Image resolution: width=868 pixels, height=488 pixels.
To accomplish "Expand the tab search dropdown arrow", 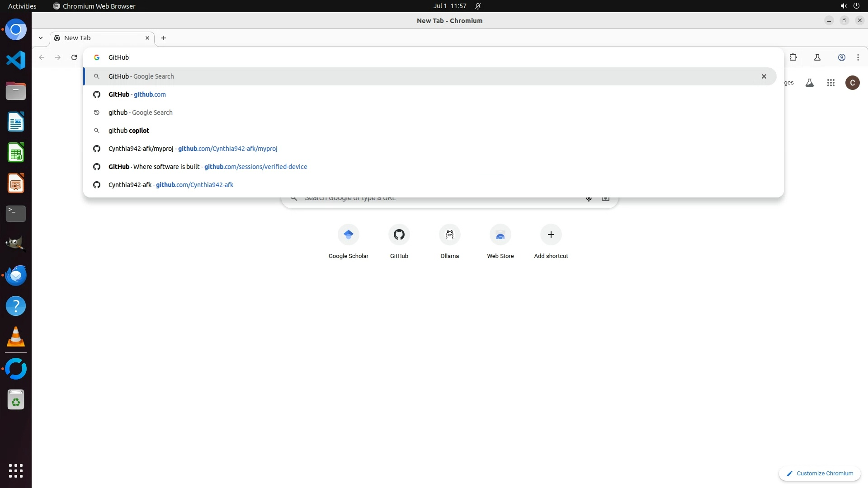I will click(x=41, y=38).
